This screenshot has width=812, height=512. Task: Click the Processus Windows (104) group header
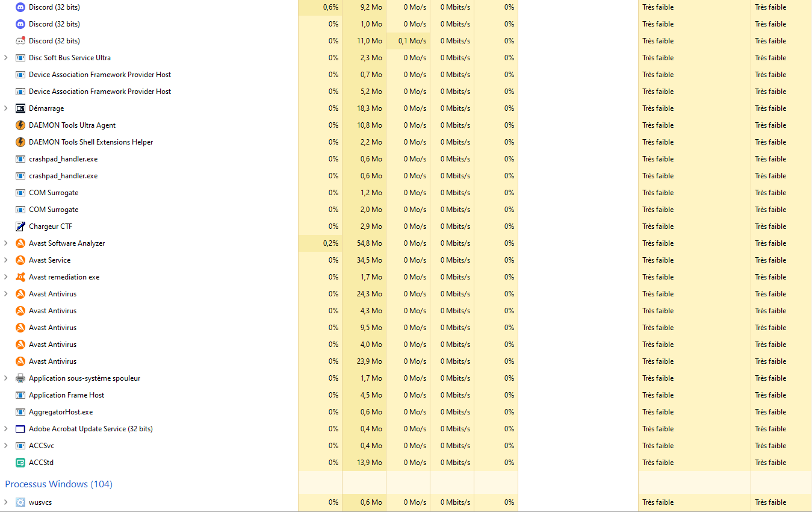click(59, 484)
